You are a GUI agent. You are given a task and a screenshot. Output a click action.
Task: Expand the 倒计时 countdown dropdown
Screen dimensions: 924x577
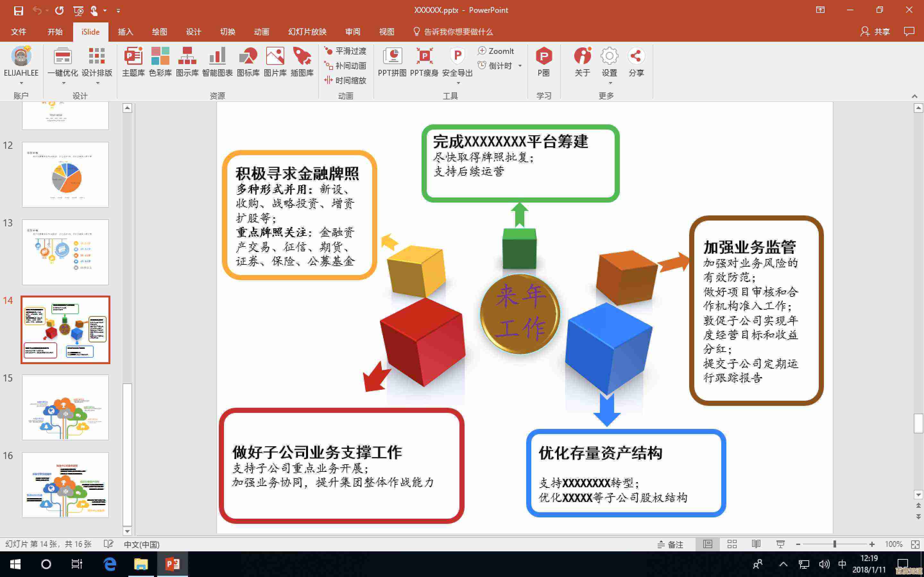pos(520,66)
